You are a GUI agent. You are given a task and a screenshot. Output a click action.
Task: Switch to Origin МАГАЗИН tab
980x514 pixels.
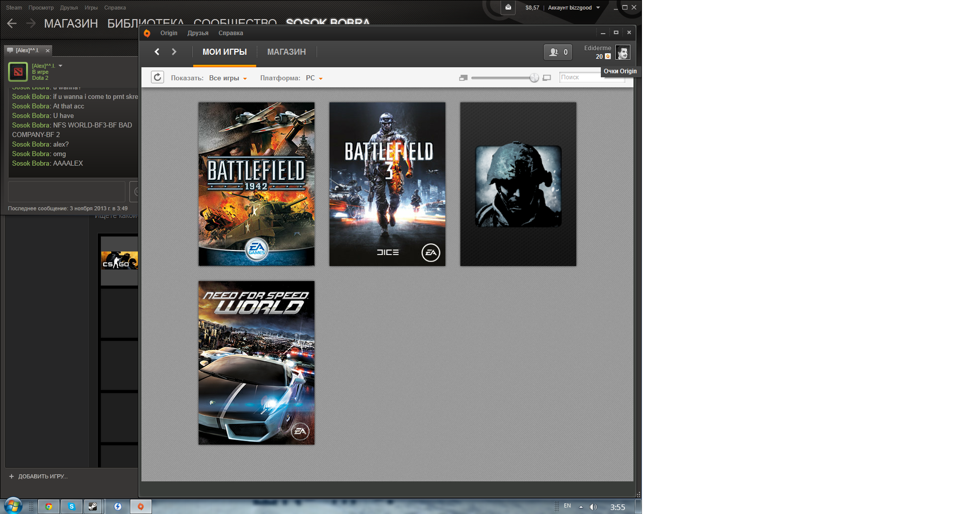tap(286, 52)
